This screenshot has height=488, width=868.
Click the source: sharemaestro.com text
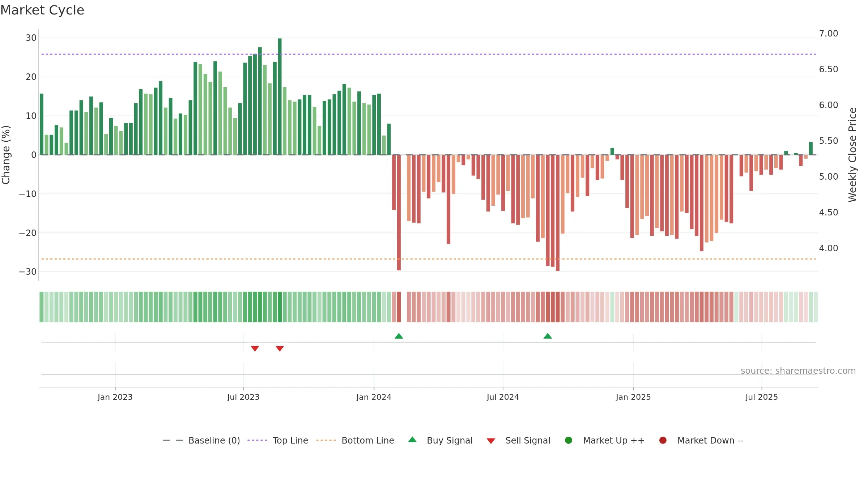[x=798, y=371]
